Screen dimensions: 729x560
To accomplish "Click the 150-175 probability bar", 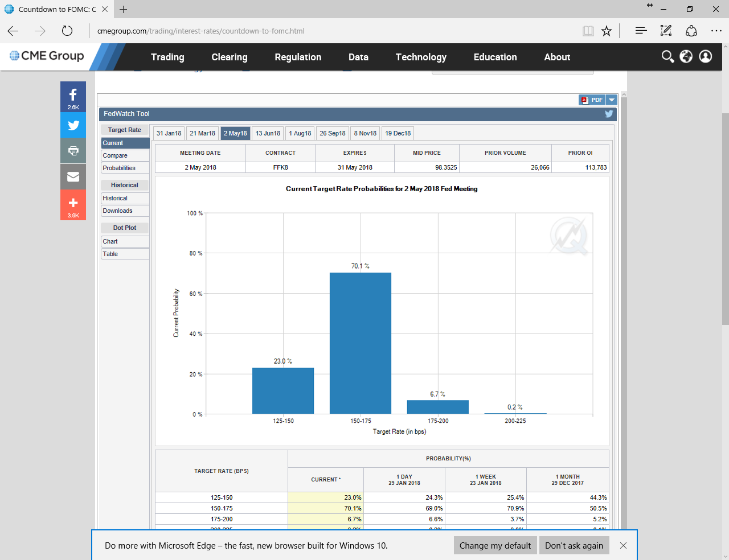I will (x=361, y=343).
